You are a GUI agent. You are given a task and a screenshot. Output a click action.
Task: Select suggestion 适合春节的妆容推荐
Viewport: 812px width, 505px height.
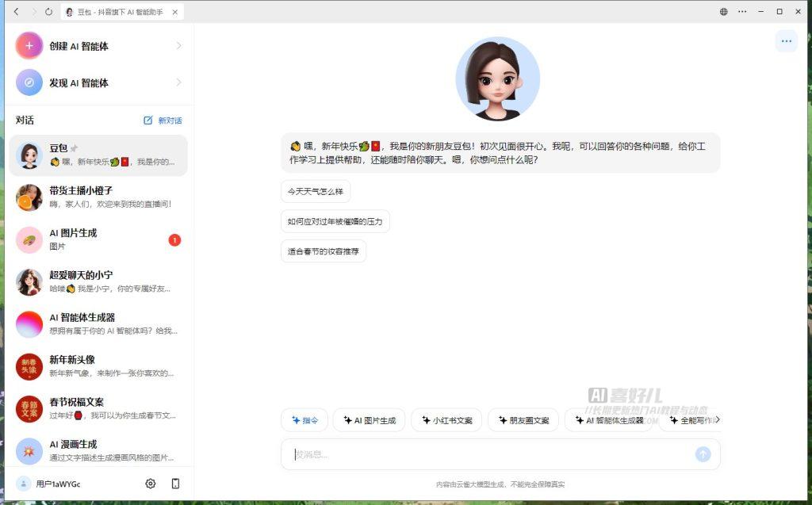[x=324, y=251]
